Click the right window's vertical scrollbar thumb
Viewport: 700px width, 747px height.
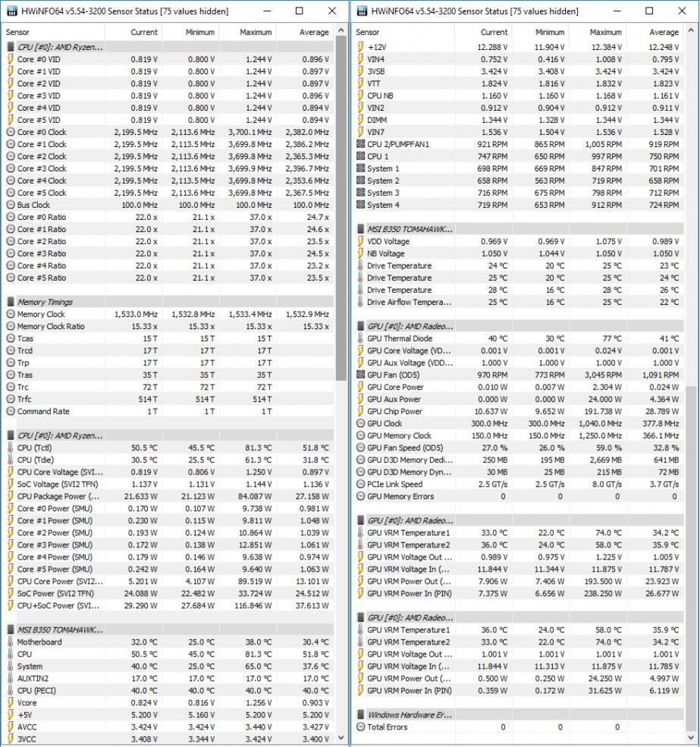(691, 558)
